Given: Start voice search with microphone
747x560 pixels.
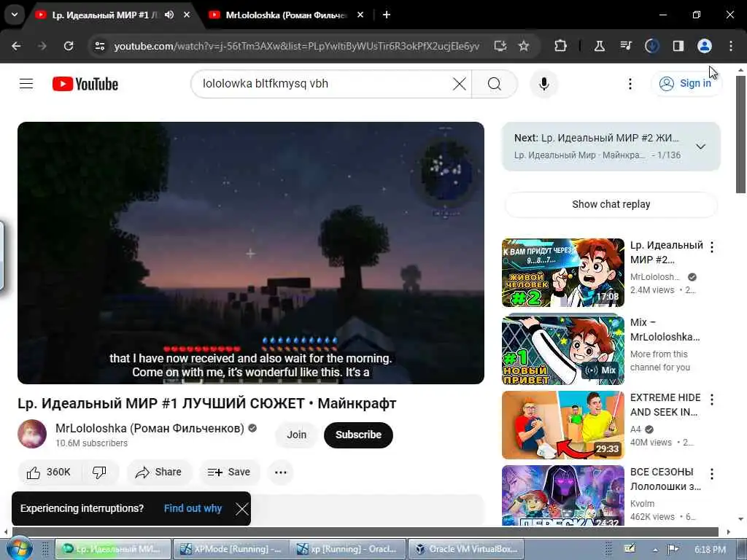Looking at the screenshot, I should (x=543, y=84).
